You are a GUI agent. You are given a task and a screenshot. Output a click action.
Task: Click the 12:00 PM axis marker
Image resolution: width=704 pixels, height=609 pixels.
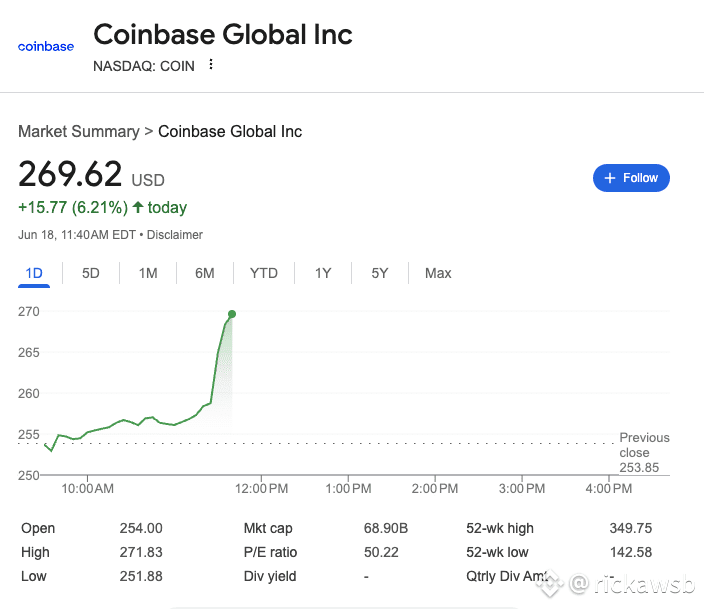click(x=261, y=488)
